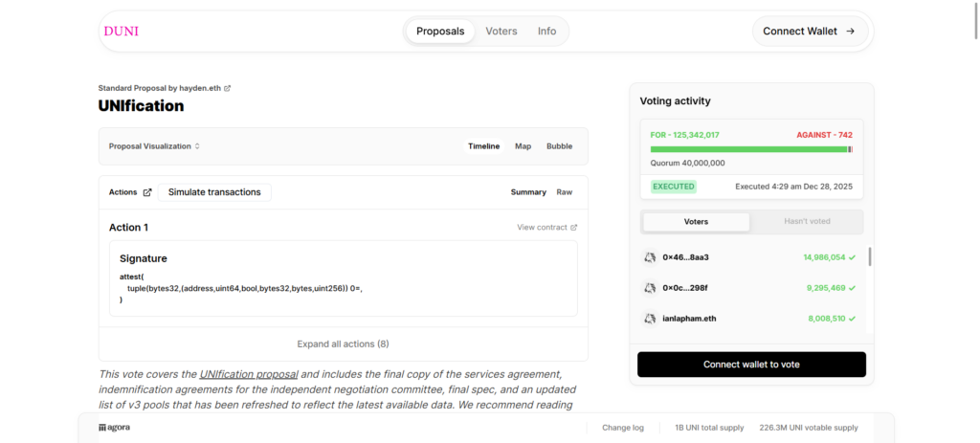Click the voters list scrollbar

pyautogui.click(x=869, y=257)
